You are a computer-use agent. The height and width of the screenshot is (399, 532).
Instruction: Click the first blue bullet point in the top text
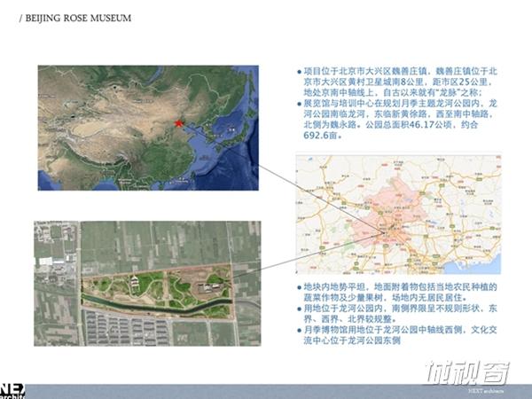pyautogui.click(x=297, y=67)
